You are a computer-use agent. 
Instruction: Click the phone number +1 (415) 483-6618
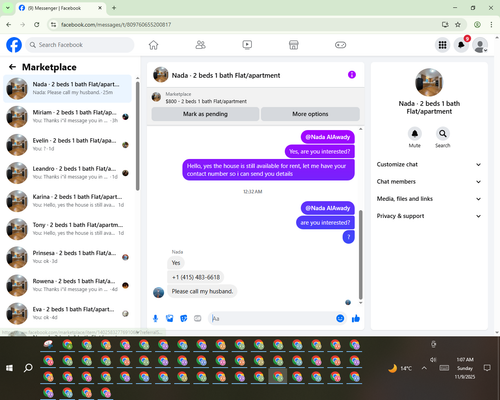196,277
